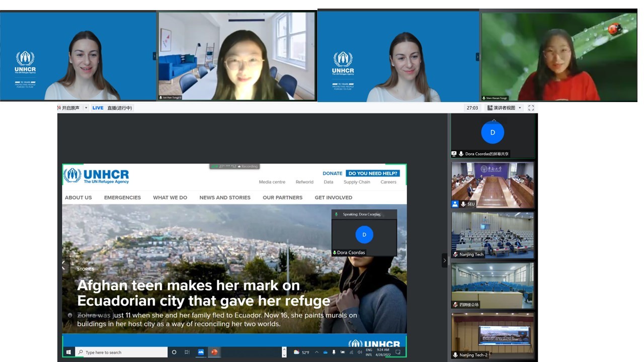Expand the hidden system tray icons chevron
This screenshot has width=644, height=362.
pyautogui.click(x=317, y=352)
